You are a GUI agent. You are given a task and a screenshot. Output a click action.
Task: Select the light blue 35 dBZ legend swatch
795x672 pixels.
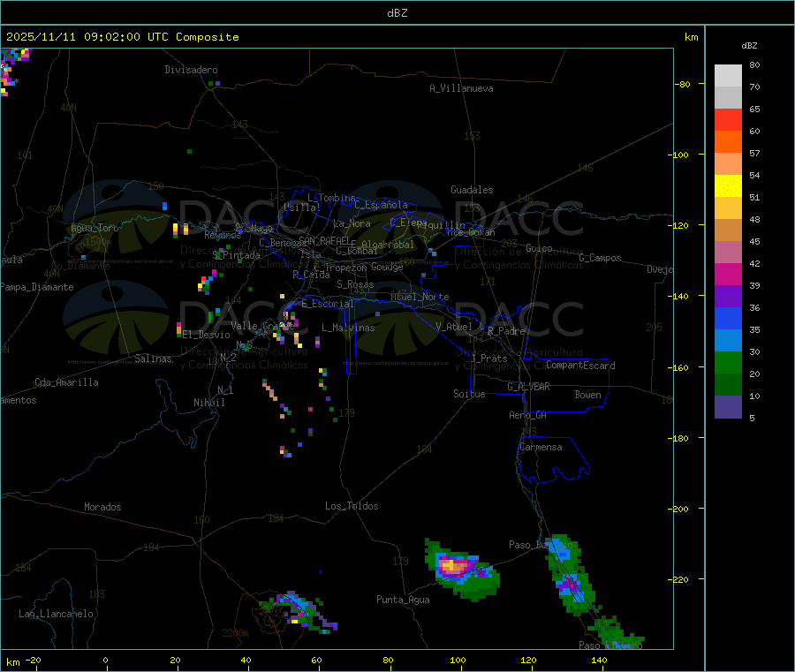tap(728, 341)
